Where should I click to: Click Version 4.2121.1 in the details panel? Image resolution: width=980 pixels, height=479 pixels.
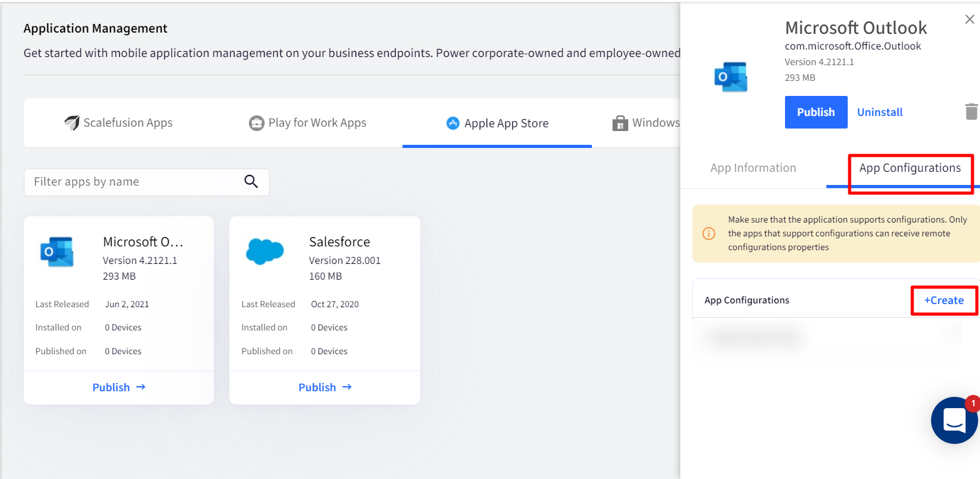[x=819, y=62]
